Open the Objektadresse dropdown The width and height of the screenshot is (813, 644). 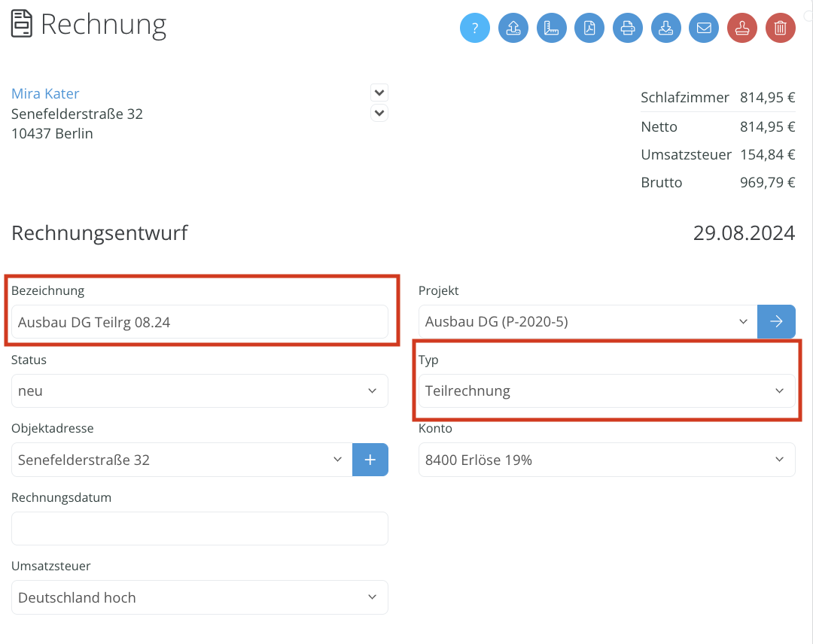(x=182, y=460)
